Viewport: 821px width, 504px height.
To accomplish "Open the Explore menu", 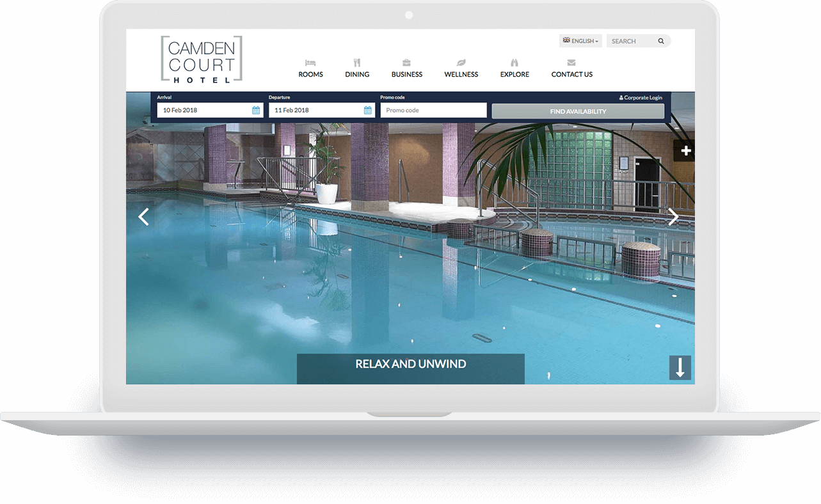I will pyautogui.click(x=514, y=74).
